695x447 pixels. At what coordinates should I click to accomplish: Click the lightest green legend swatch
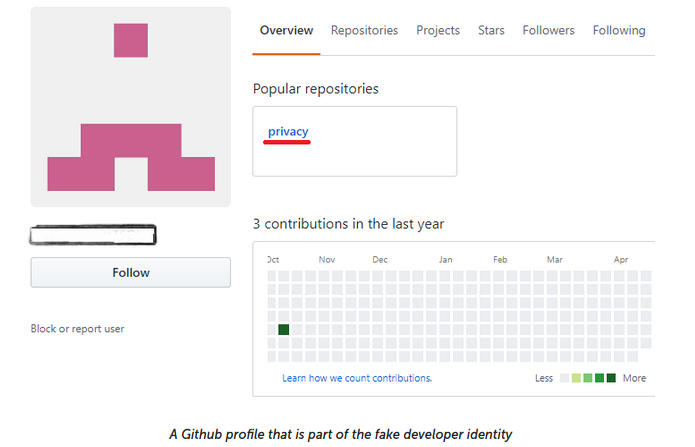(x=576, y=378)
